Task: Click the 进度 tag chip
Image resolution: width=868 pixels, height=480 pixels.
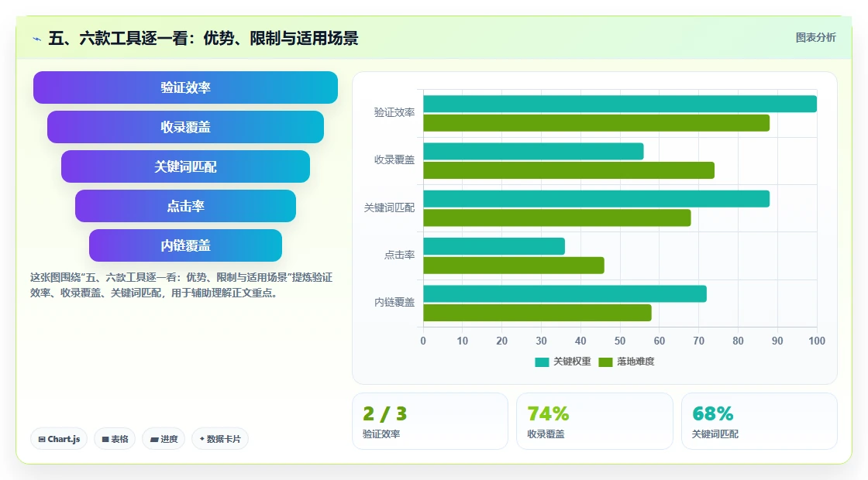Action: (164, 439)
